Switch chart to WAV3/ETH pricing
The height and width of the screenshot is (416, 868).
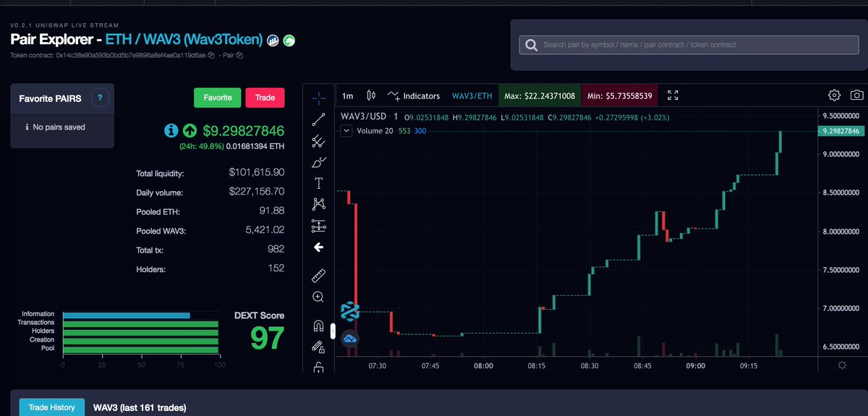pyautogui.click(x=472, y=95)
